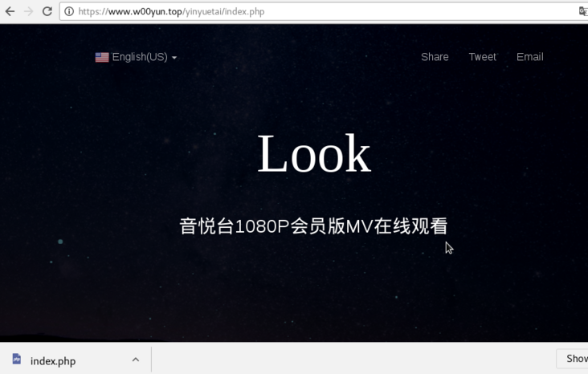
Task: Open the downloaded index.php file
Action: [53, 361]
